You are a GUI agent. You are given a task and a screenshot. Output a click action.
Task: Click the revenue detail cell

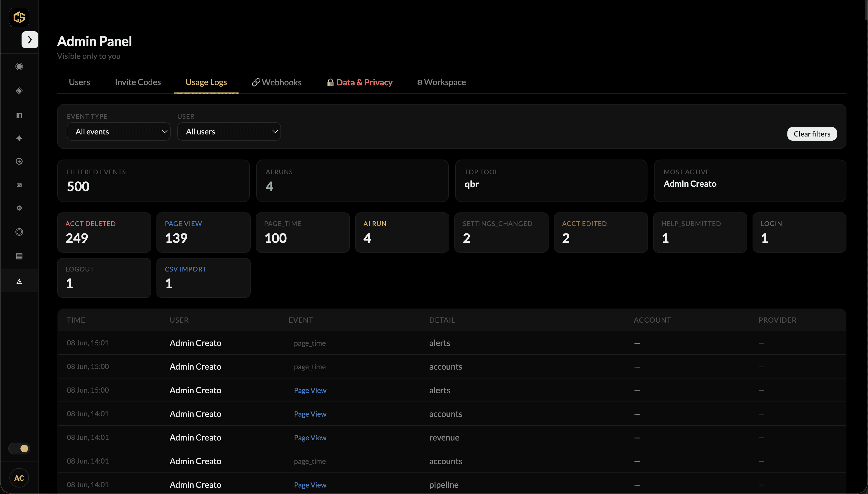click(x=444, y=438)
